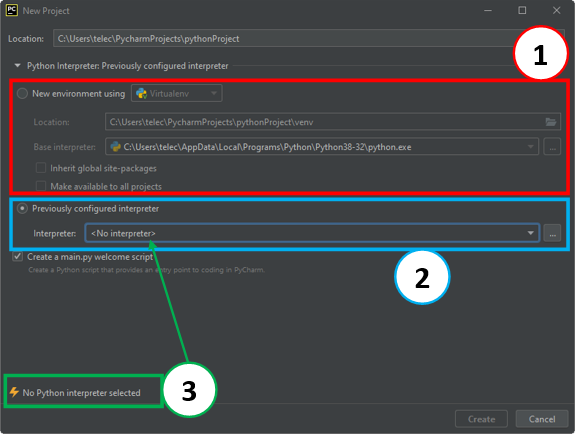Open the No interpreter dropdown
The height and width of the screenshot is (434, 575).
tap(312, 233)
